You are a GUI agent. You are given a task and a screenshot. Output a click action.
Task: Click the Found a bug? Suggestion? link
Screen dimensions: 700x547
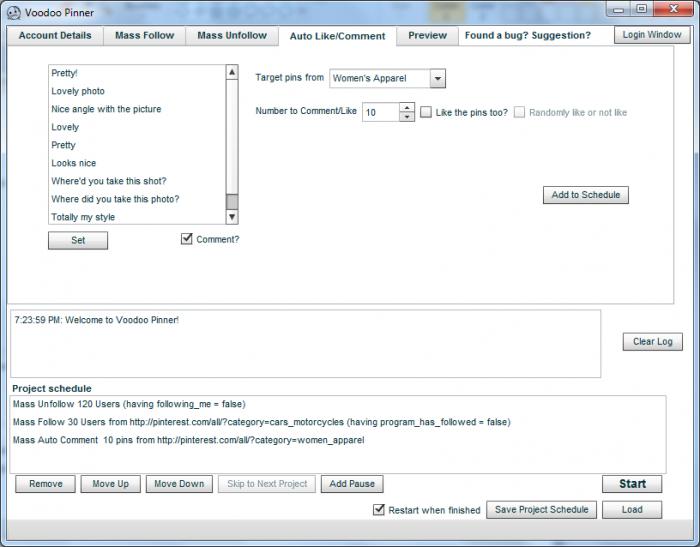(528, 36)
